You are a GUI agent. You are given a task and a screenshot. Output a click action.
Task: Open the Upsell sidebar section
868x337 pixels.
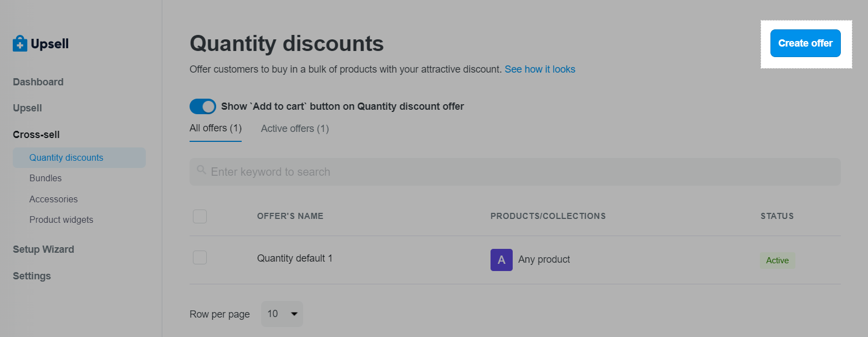27,108
